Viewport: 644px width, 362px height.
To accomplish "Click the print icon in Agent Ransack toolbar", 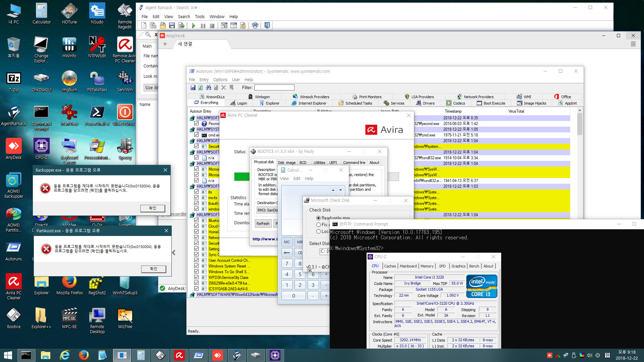I will [255, 25].
